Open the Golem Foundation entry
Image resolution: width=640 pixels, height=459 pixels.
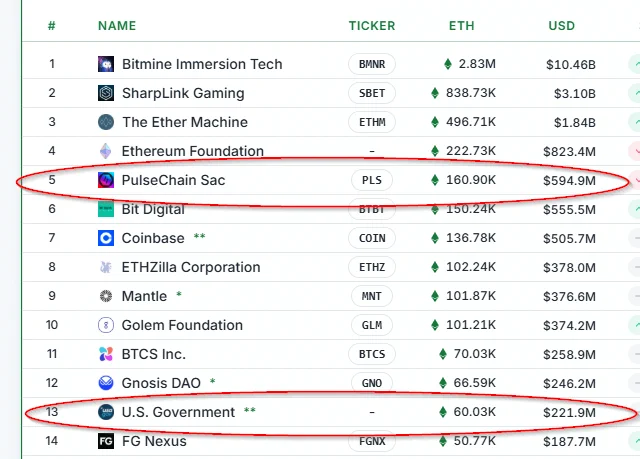[x=182, y=325]
